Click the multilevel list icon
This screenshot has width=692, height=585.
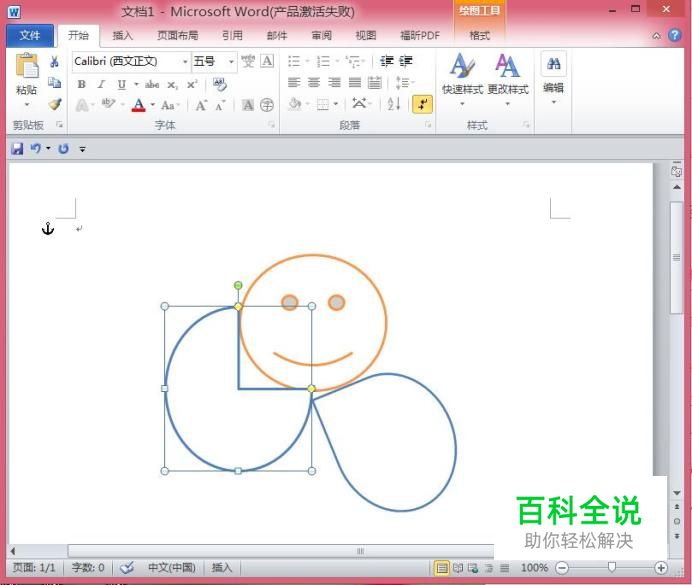(354, 61)
